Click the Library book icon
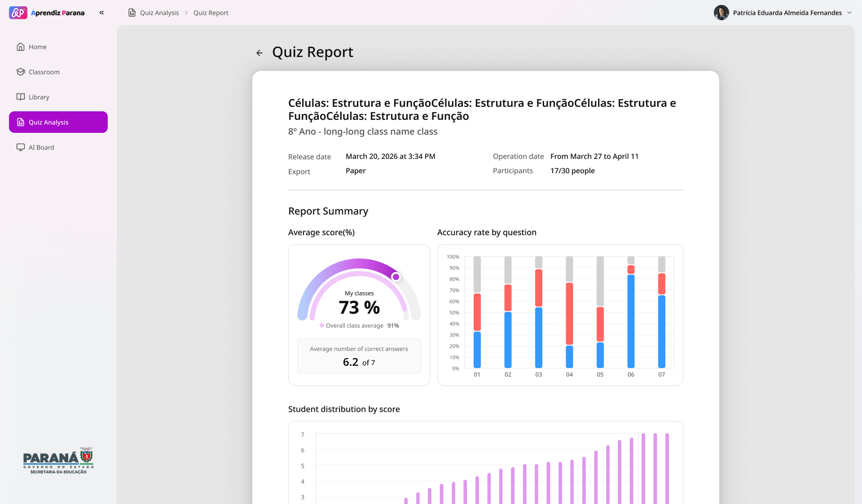The height and width of the screenshot is (504, 862). pyautogui.click(x=21, y=97)
